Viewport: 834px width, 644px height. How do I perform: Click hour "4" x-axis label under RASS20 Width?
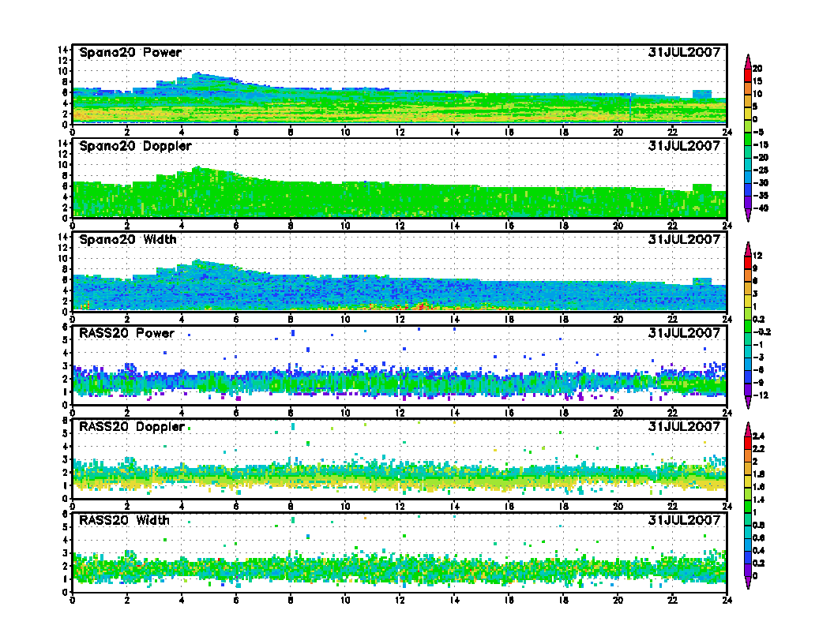(x=182, y=601)
